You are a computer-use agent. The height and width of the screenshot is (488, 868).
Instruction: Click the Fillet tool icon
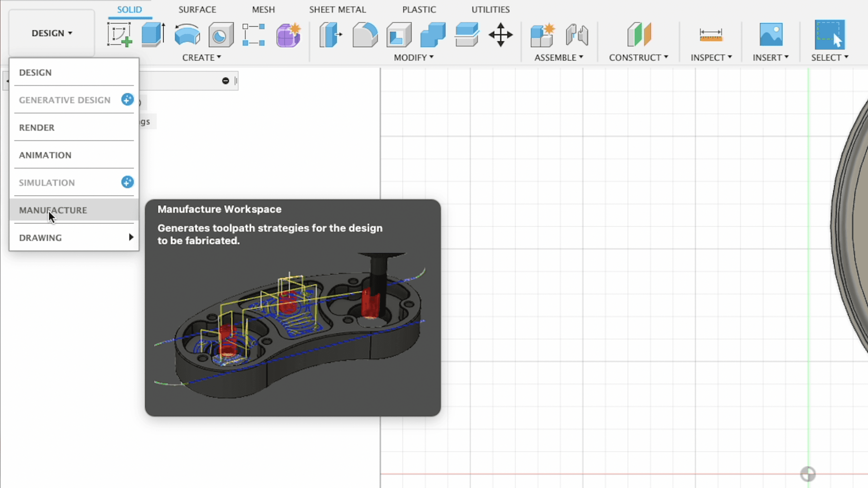pos(365,34)
